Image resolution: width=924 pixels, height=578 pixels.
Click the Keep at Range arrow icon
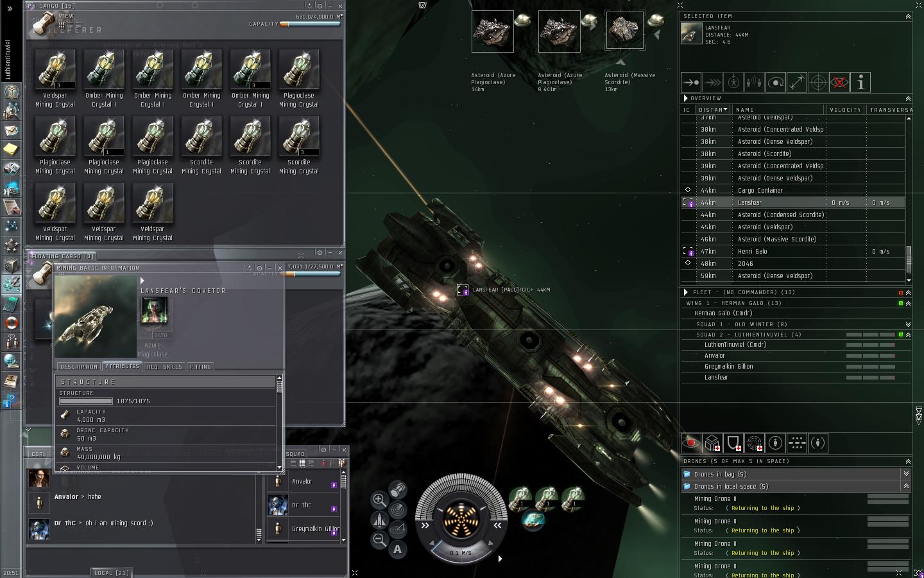point(797,82)
